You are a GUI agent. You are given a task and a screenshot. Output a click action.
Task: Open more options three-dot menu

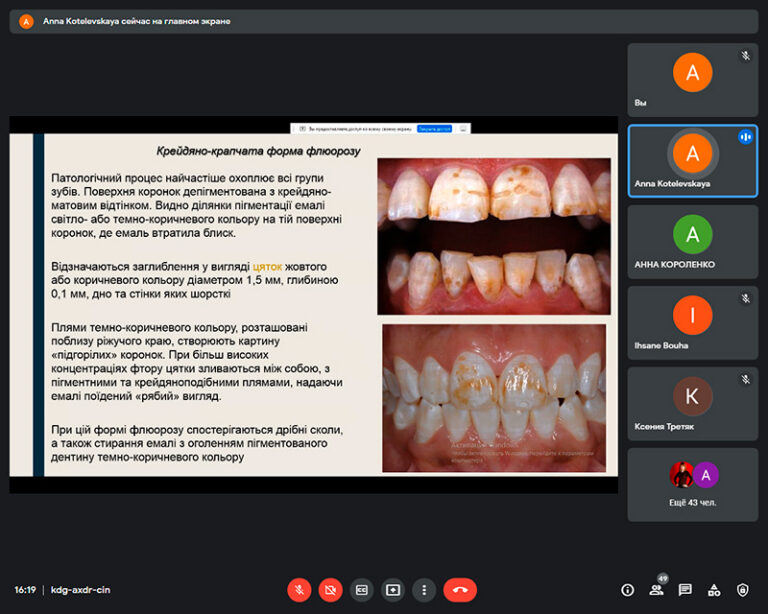425,590
